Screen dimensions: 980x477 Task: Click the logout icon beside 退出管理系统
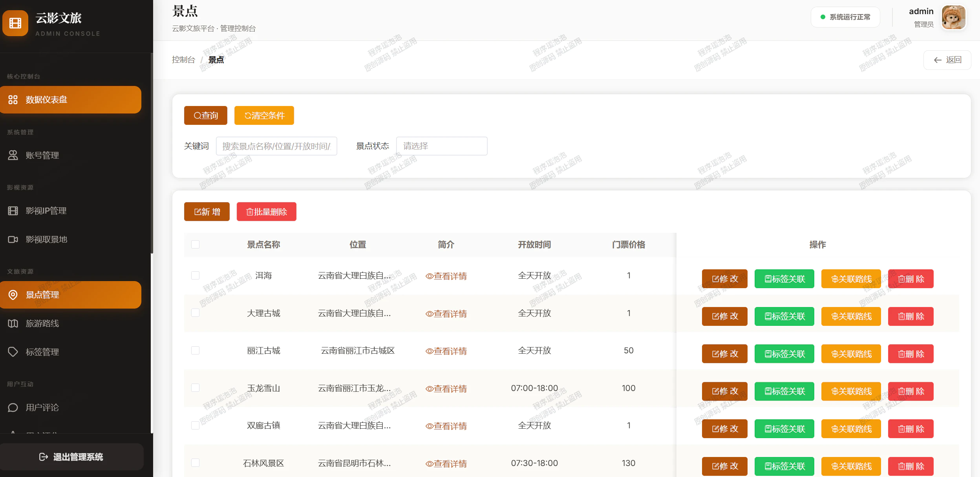coord(44,457)
